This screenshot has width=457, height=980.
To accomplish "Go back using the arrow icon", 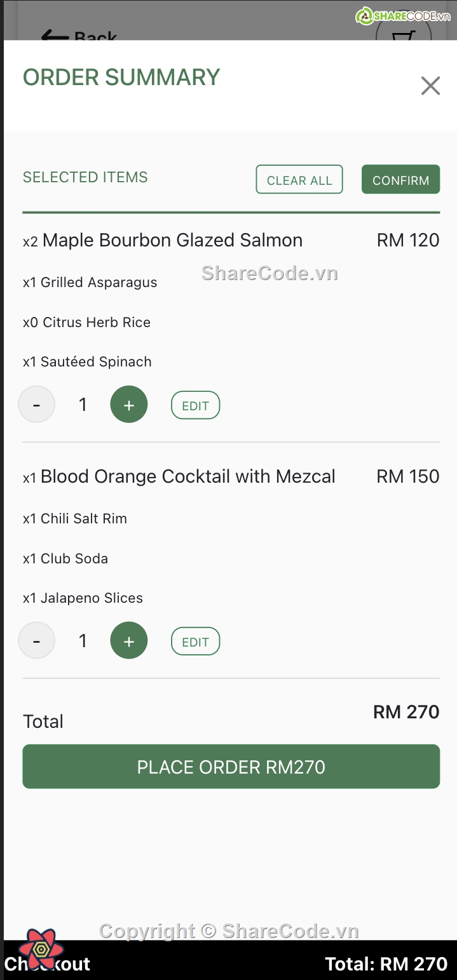I will (55, 36).
